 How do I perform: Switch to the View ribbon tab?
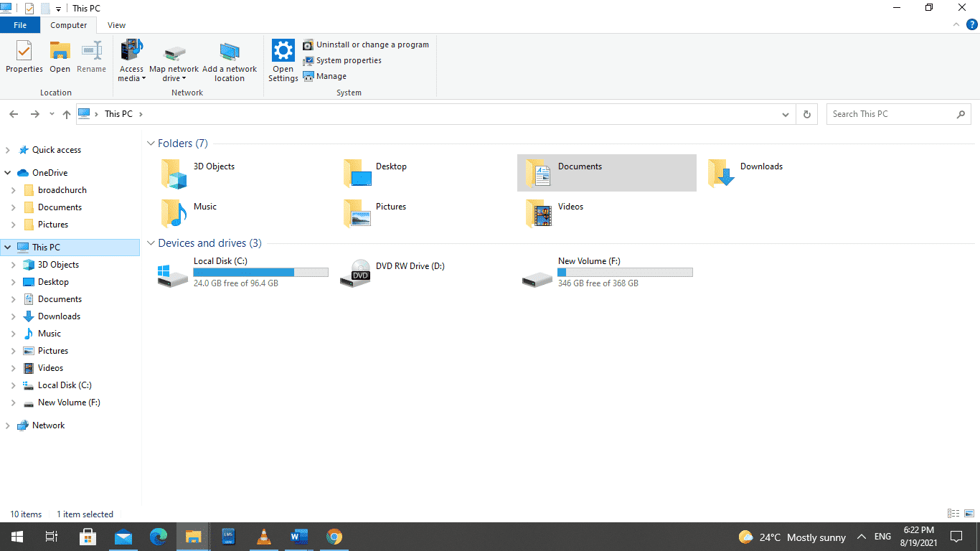tap(116, 24)
